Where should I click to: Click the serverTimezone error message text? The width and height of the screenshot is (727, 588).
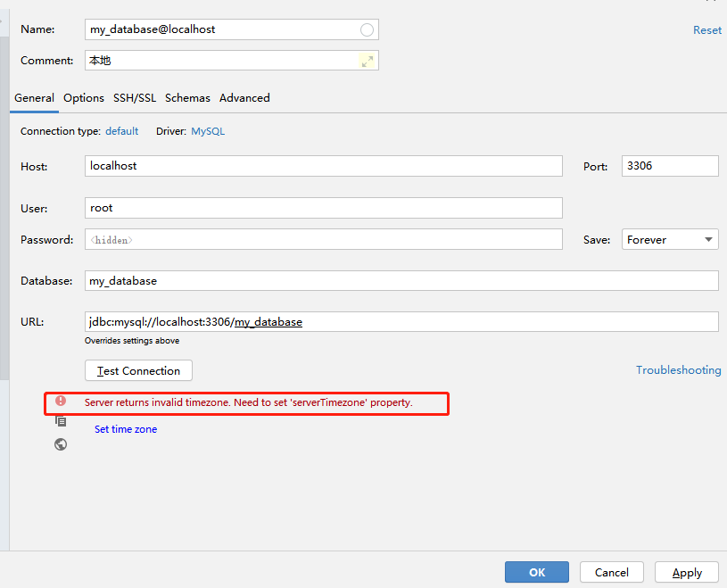pyautogui.click(x=249, y=402)
